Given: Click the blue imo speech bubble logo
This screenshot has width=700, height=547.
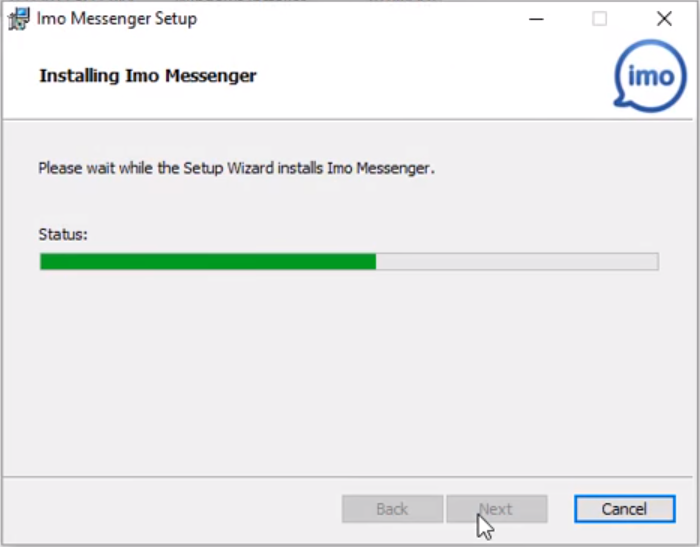Looking at the screenshot, I should (650, 75).
